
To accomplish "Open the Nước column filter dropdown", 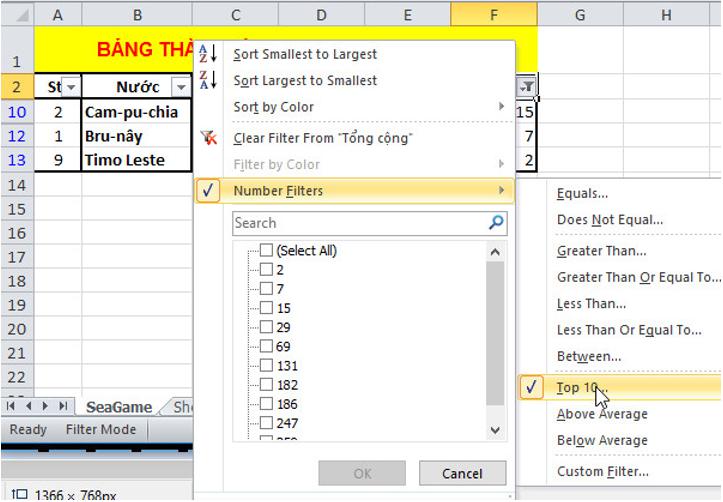I will [180, 87].
